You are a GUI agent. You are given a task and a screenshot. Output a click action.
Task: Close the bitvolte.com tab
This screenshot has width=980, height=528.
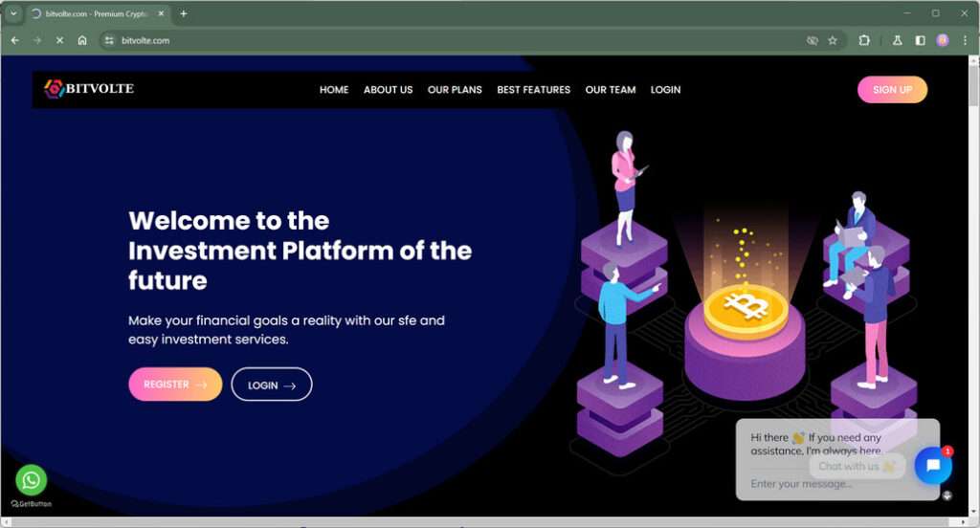point(161,13)
